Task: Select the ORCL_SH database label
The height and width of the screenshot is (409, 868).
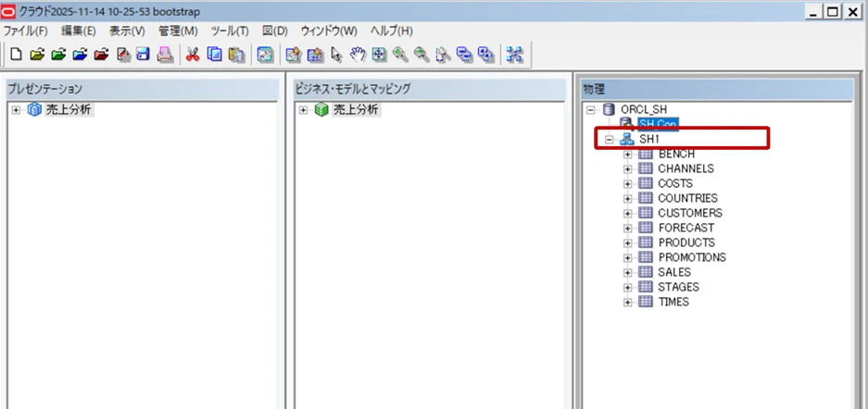Action: 644,109
